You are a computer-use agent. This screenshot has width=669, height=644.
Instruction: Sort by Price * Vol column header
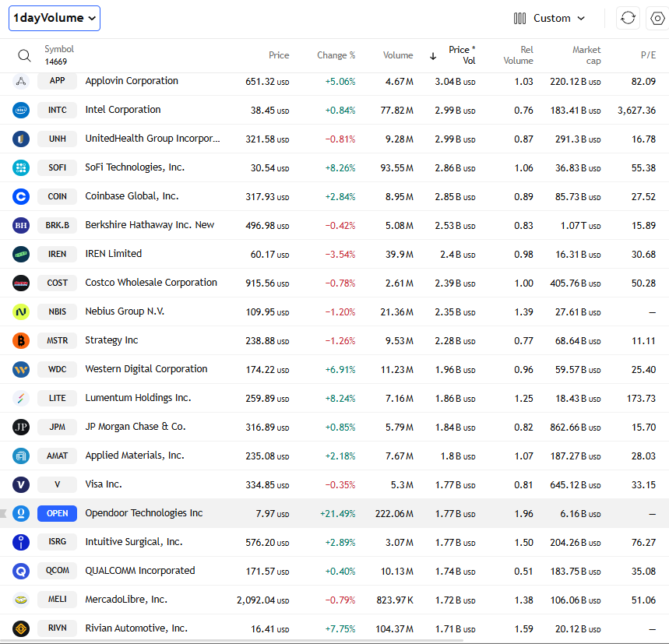pyautogui.click(x=462, y=55)
